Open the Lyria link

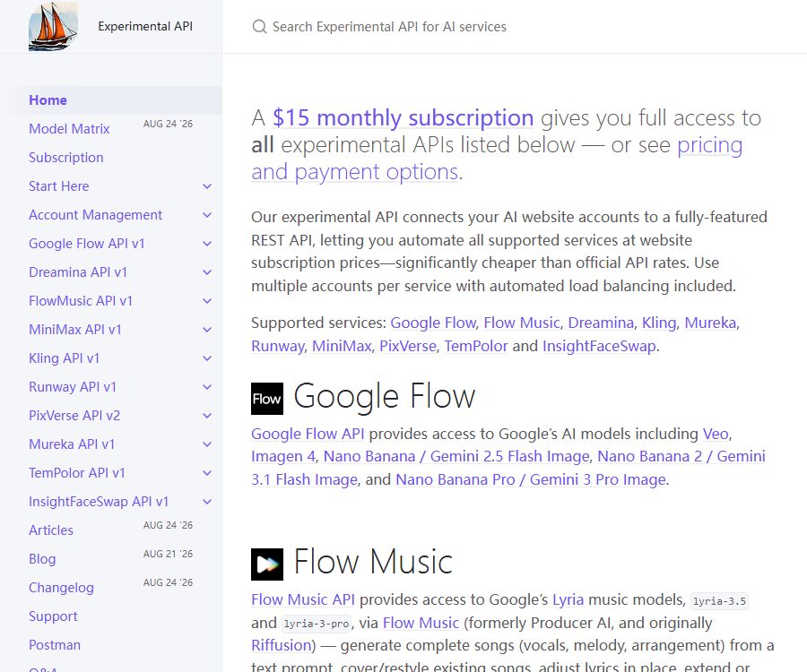568,599
